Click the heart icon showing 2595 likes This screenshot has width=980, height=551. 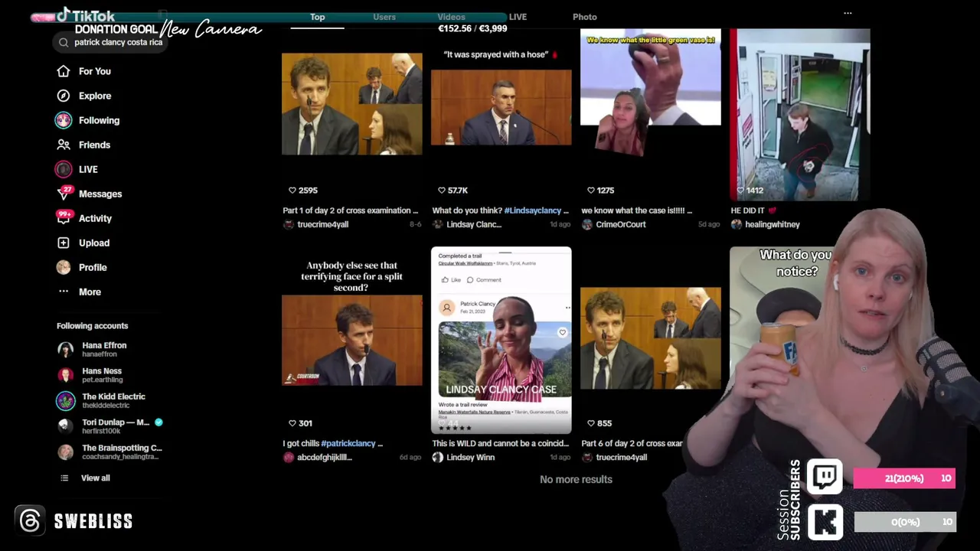point(292,190)
